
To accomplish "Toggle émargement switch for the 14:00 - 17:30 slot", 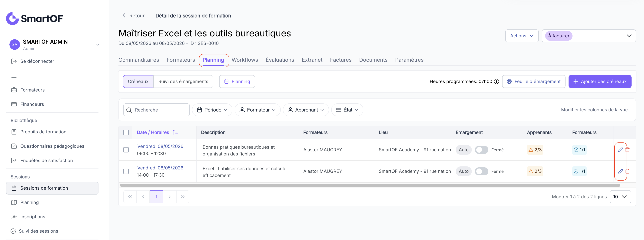I will coord(481,171).
